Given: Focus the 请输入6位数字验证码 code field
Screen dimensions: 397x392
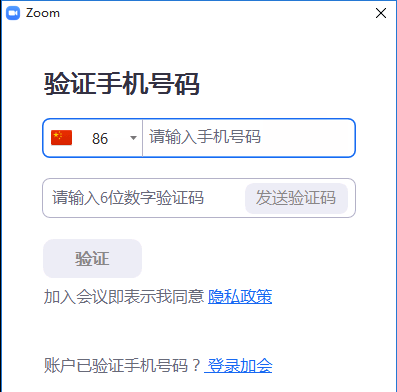Looking at the screenshot, I should [144, 198].
